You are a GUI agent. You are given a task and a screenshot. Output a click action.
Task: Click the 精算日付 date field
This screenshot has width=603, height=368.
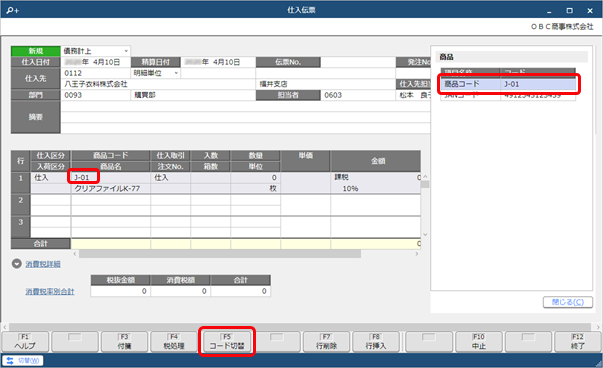tap(218, 62)
